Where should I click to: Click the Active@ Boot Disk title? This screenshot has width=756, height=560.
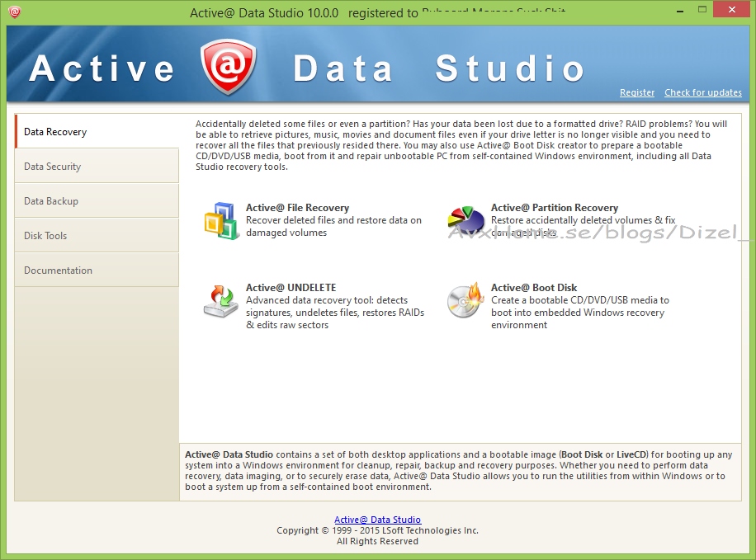pos(534,288)
